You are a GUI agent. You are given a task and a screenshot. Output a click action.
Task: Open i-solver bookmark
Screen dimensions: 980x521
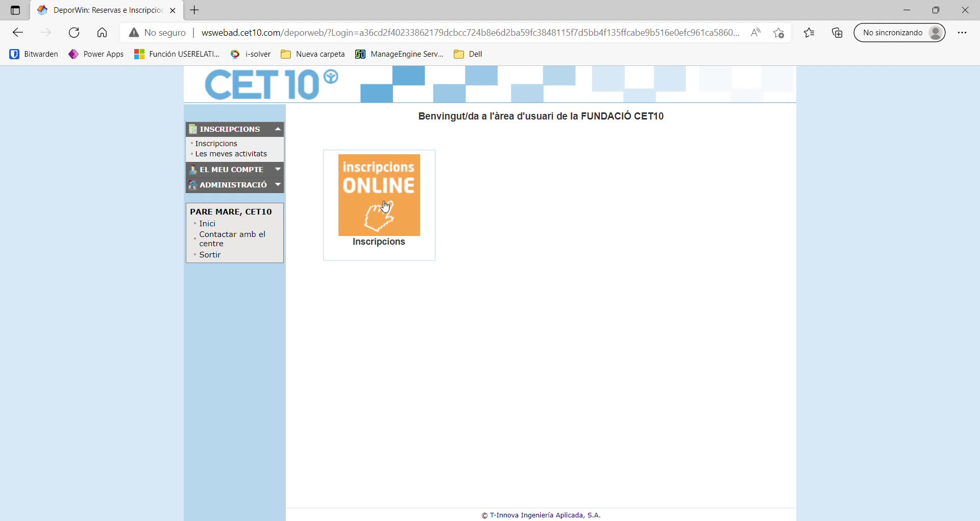pyautogui.click(x=251, y=54)
